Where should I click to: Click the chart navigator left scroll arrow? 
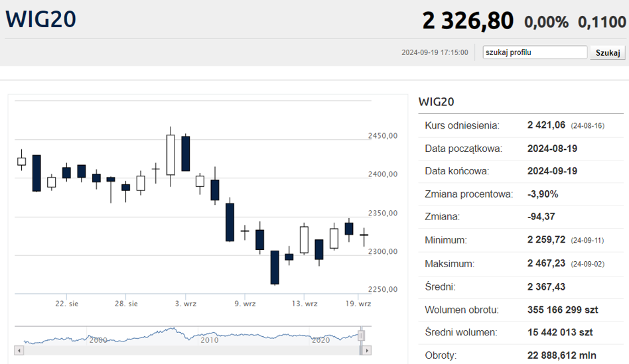(19, 351)
